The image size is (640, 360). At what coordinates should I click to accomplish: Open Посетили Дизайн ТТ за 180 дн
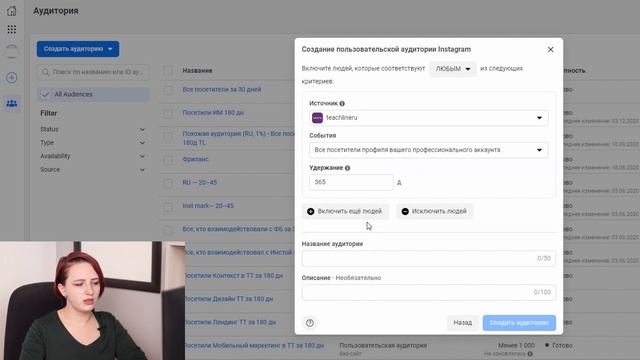[x=229, y=299]
